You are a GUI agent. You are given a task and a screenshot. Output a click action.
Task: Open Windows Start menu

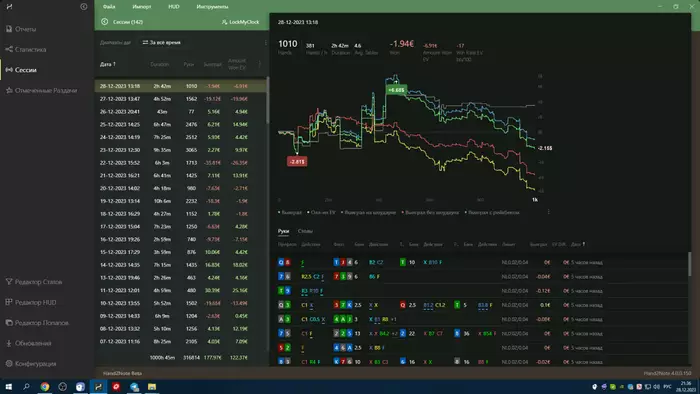[x=8, y=387]
